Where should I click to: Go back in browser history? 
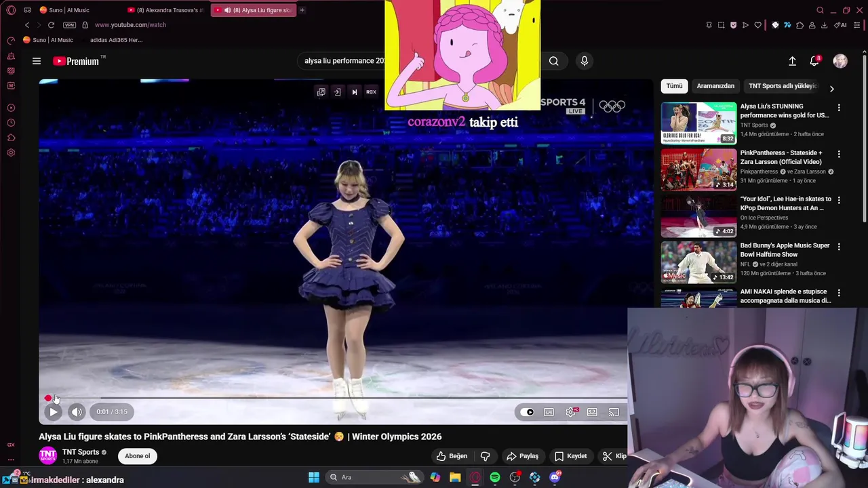click(x=27, y=25)
